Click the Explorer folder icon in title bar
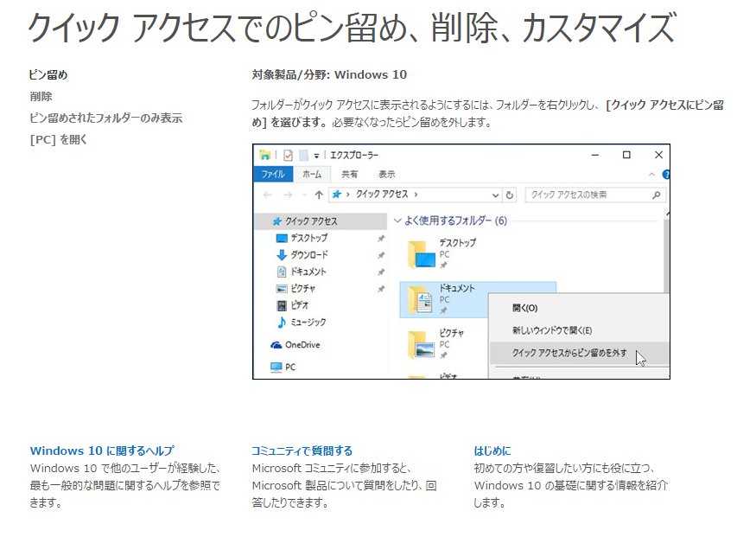The width and height of the screenshot is (756, 537). (x=264, y=155)
